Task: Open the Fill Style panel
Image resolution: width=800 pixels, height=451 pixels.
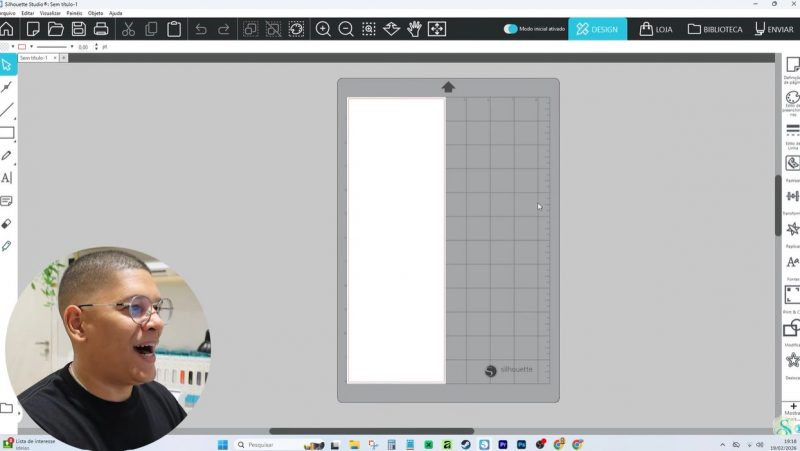Action: [792, 97]
